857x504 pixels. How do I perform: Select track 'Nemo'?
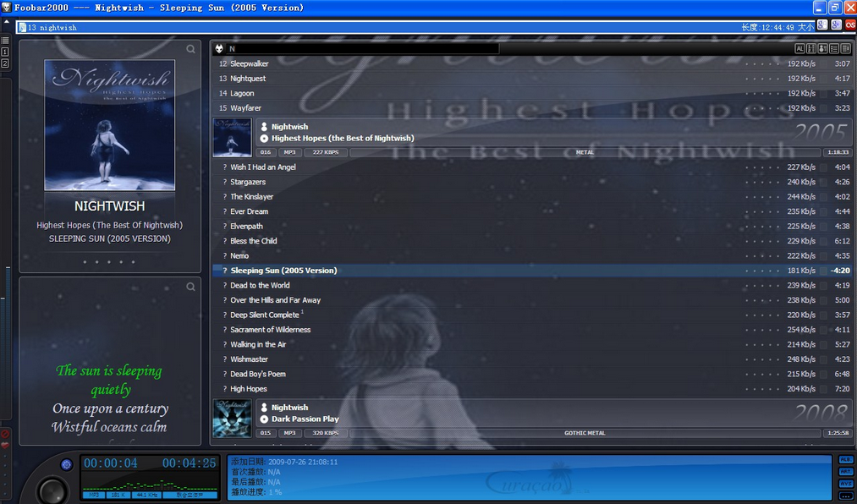[532, 255]
